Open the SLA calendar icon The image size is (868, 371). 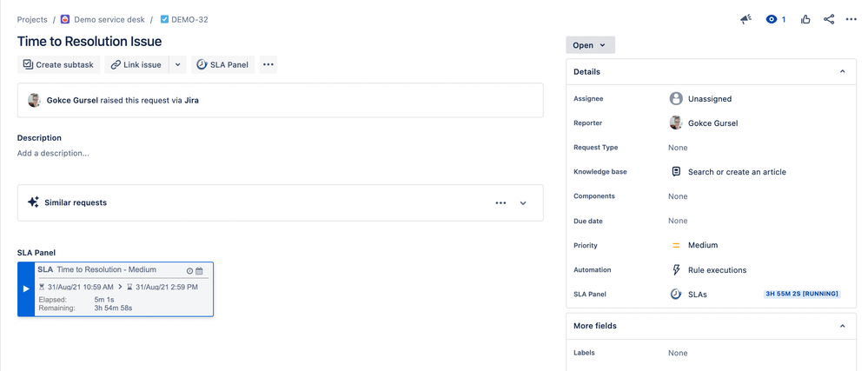point(199,271)
